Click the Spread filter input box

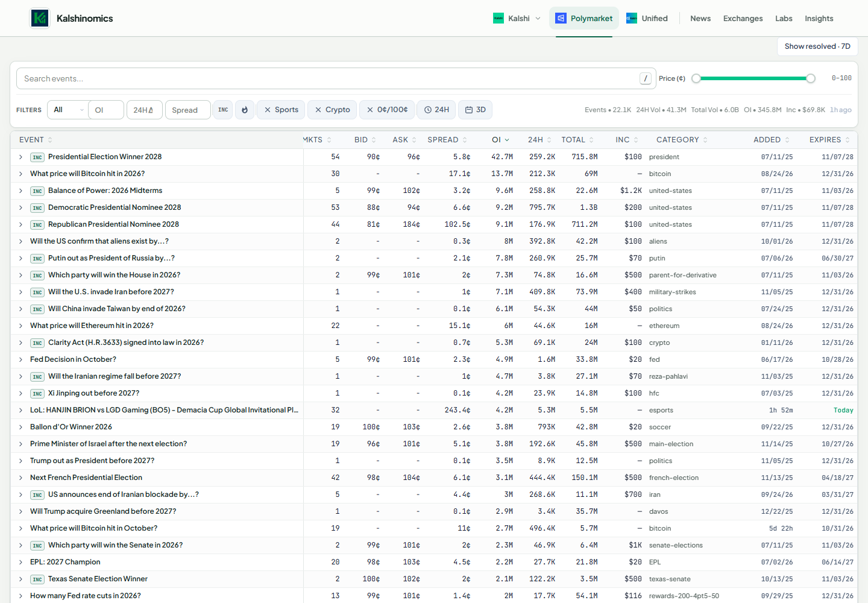[188, 110]
